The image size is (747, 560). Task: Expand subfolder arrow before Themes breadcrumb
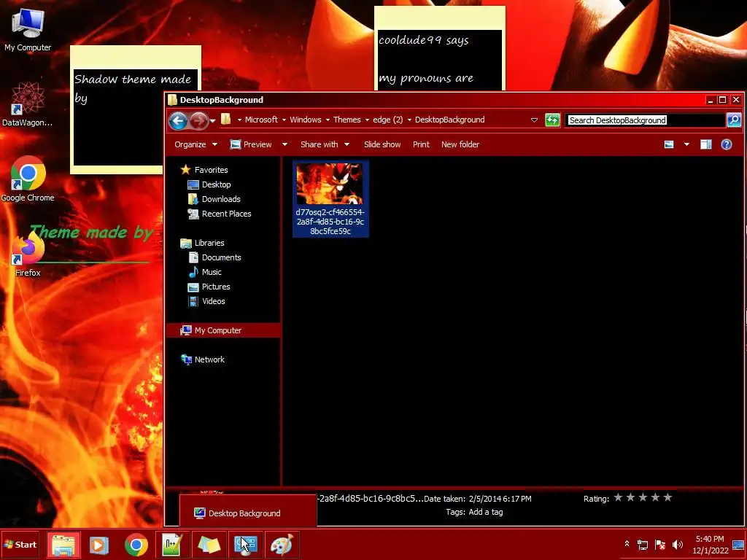tap(328, 120)
